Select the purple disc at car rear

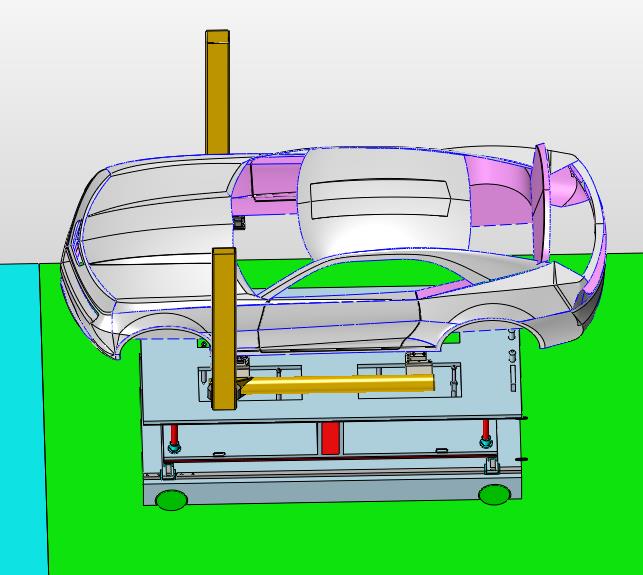pyautogui.click(x=541, y=203)
